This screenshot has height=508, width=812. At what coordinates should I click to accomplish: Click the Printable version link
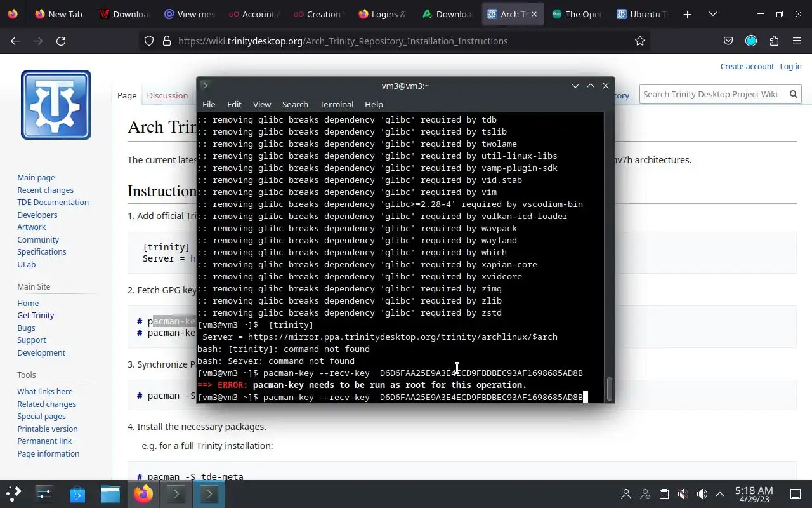[x=47, y=429]
